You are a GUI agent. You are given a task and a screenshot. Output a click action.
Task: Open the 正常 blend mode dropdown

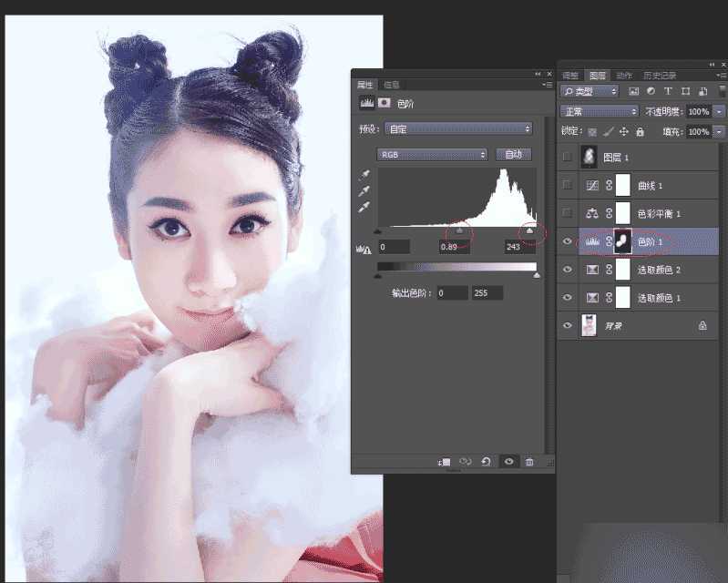[x=600, y=111]
